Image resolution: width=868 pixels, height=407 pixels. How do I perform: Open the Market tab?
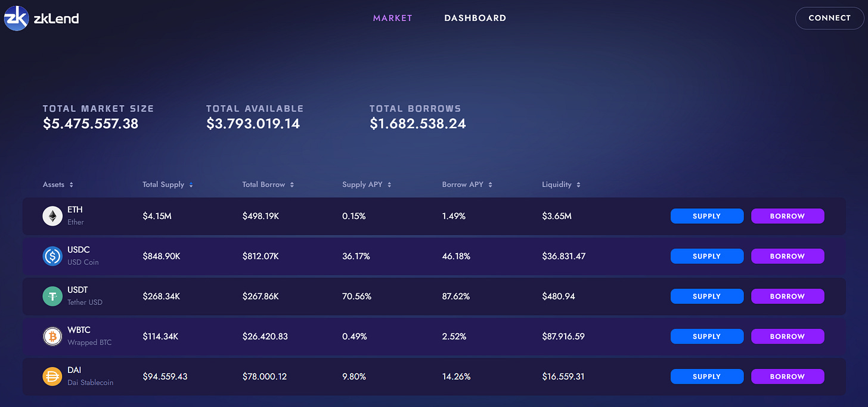pyautogui.click(x=393, y=18)
